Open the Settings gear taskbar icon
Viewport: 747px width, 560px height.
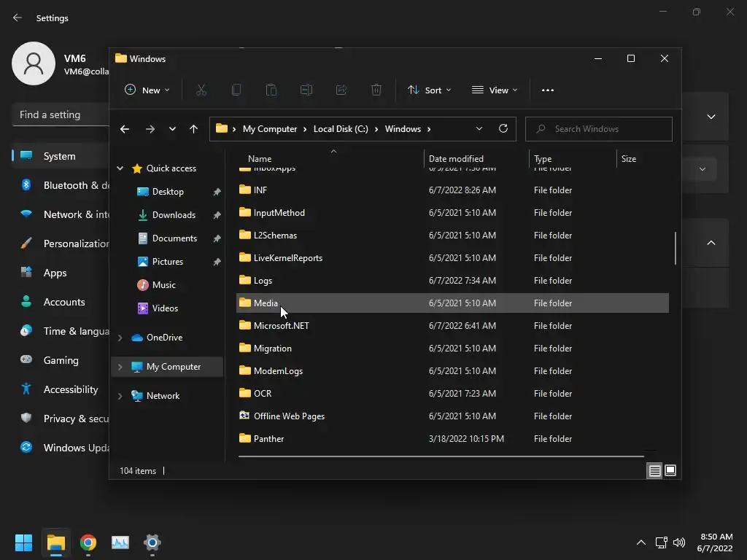point(152,542)
